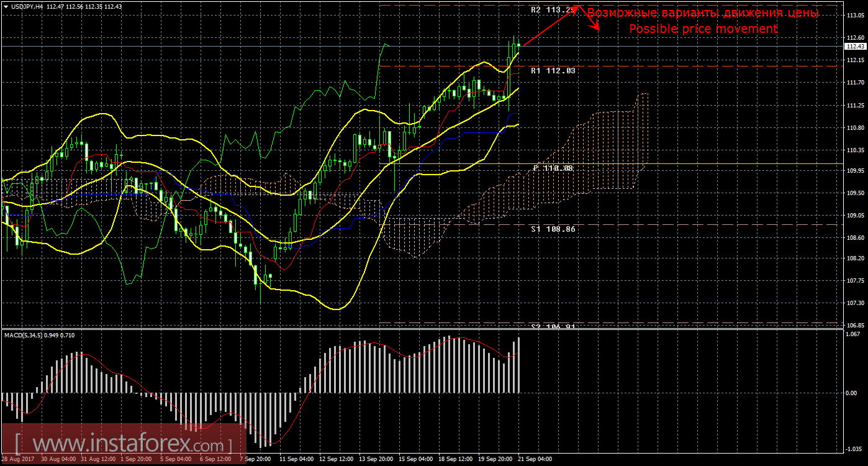Click the 113.05 price axis value
This screenshot has height=466, width=868.
point(855,15)
